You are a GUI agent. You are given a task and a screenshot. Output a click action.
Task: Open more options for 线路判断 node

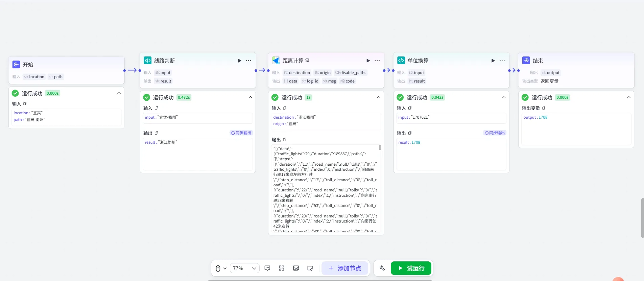point(248,61)
